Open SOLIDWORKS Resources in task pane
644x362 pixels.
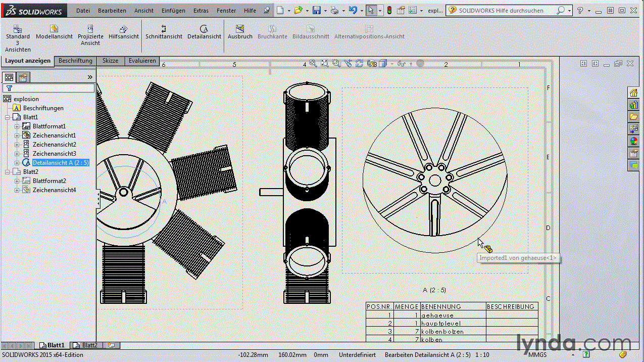coord(633,93)
